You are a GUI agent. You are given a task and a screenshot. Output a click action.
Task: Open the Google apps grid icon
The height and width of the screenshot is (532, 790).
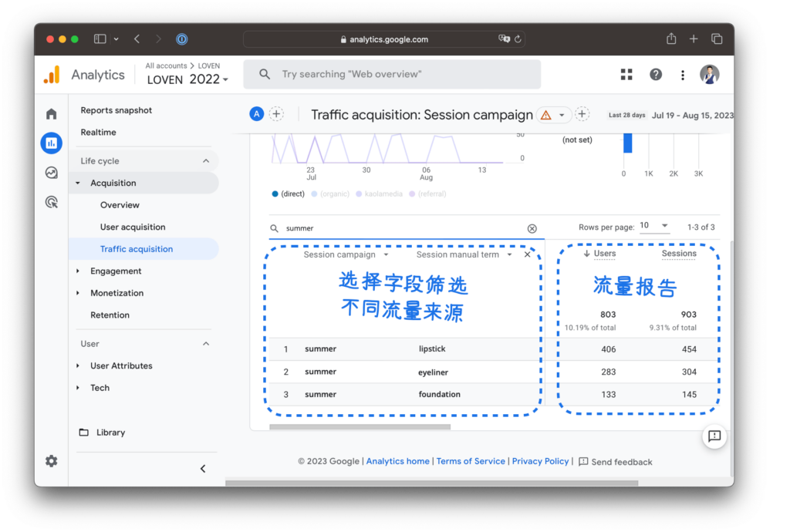pyautogui.click(x=626, y=75)
